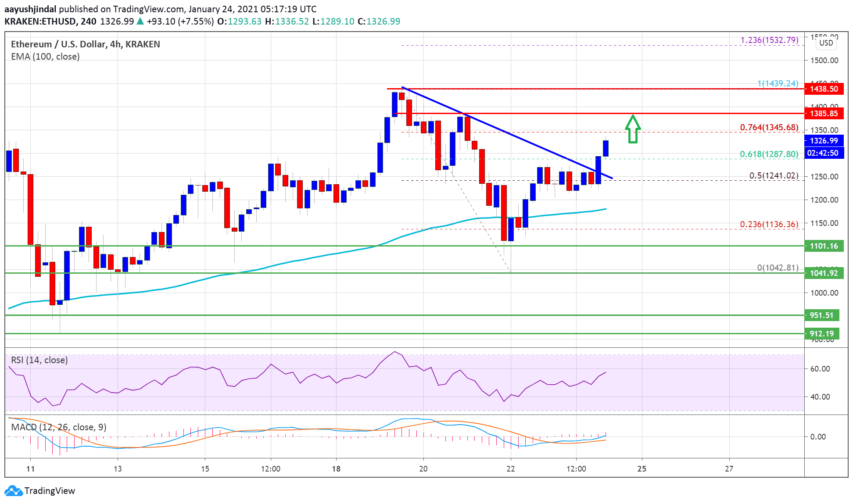Select the 'RSI (14, close)' indicator label

point(39,360)
